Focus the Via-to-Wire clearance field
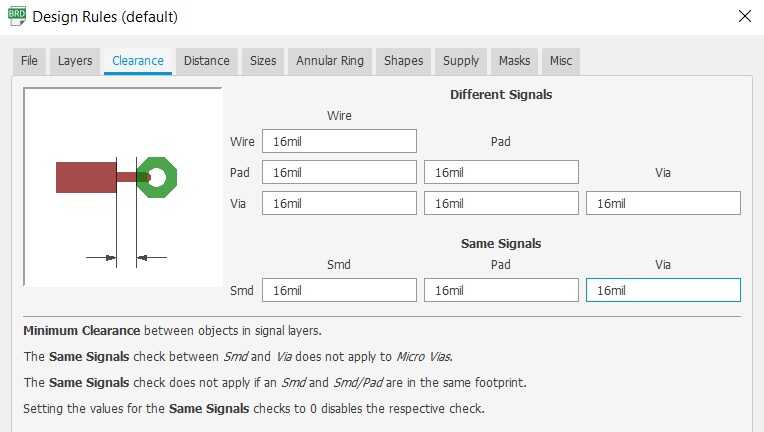The width and height of the screenshot is (764, 432). pyautogui.click(x=339, y=204)
